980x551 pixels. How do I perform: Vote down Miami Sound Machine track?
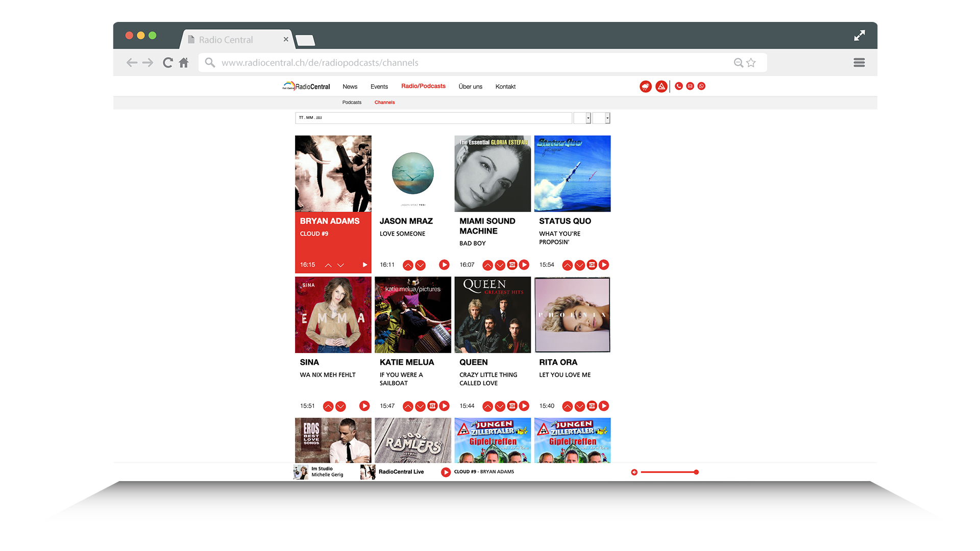[500, 265]
